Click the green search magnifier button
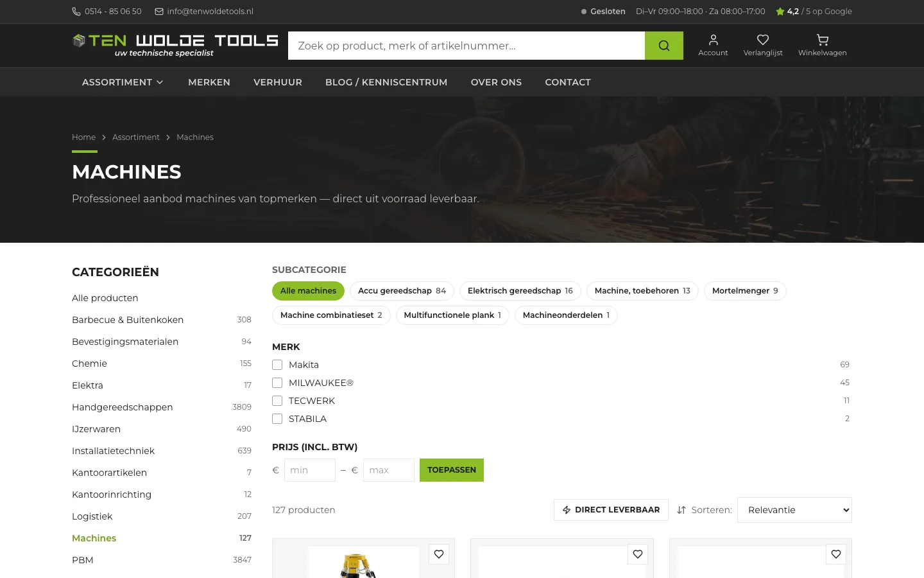Screen dimensions: 924x578 (x=663, y=46)
